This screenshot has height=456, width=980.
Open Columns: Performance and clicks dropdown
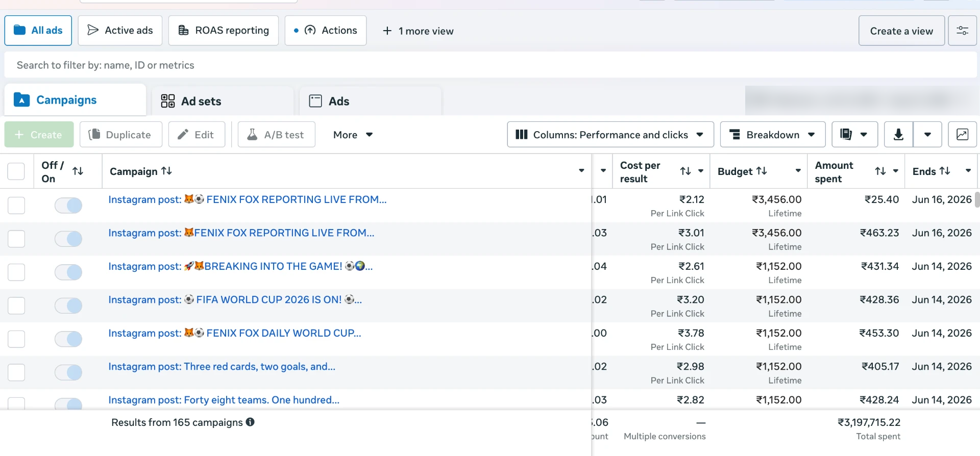(610, 135)
